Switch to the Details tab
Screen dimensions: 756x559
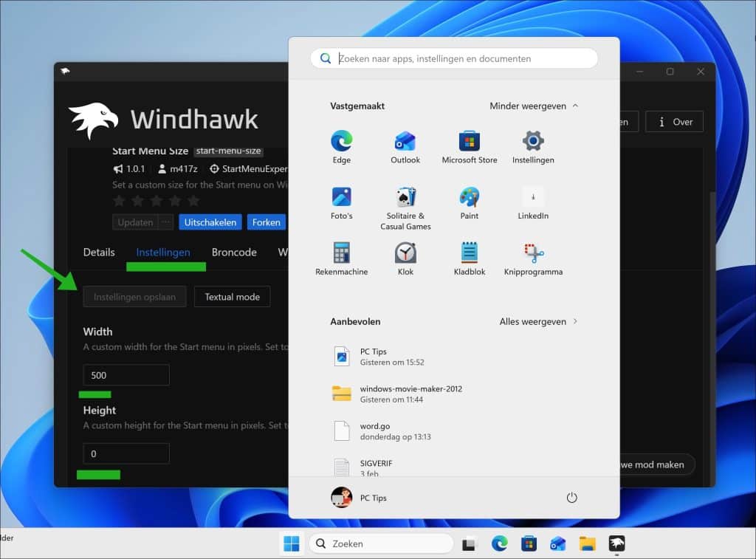pos(98,252)
